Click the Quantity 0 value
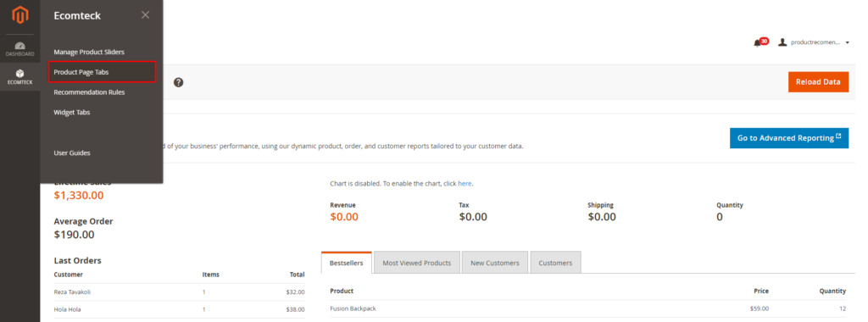The width and height of the screenshot is (868, 322). (x=720, y=217)
